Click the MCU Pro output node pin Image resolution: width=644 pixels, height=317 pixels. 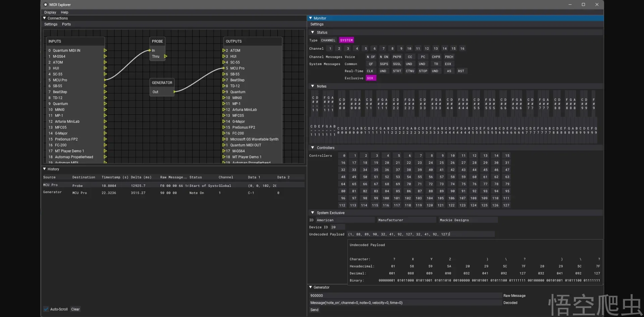[224, 68]
